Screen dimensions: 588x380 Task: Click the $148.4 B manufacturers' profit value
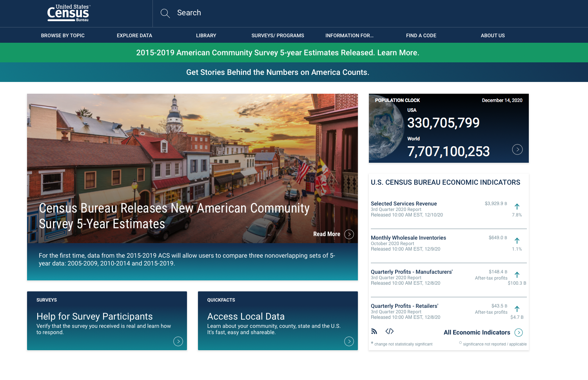click(498, 272)
